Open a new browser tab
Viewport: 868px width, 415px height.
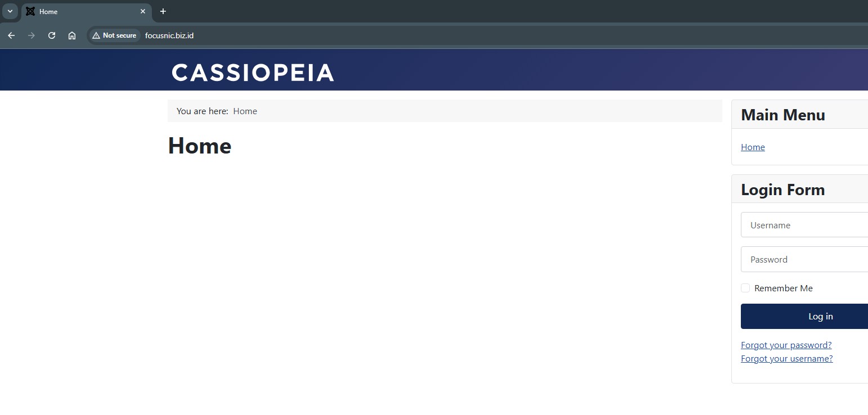[163, 11]
